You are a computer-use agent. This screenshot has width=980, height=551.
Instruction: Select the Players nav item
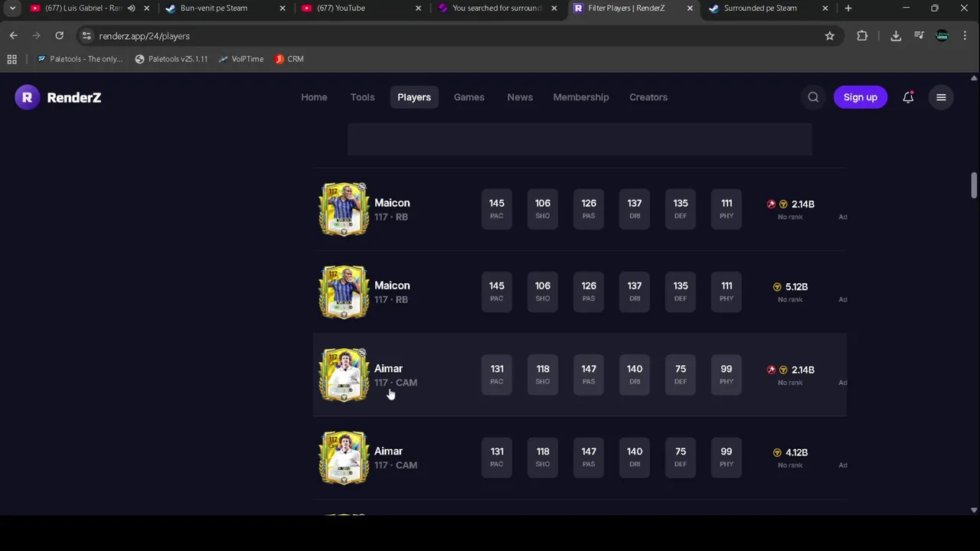point(414,97)
